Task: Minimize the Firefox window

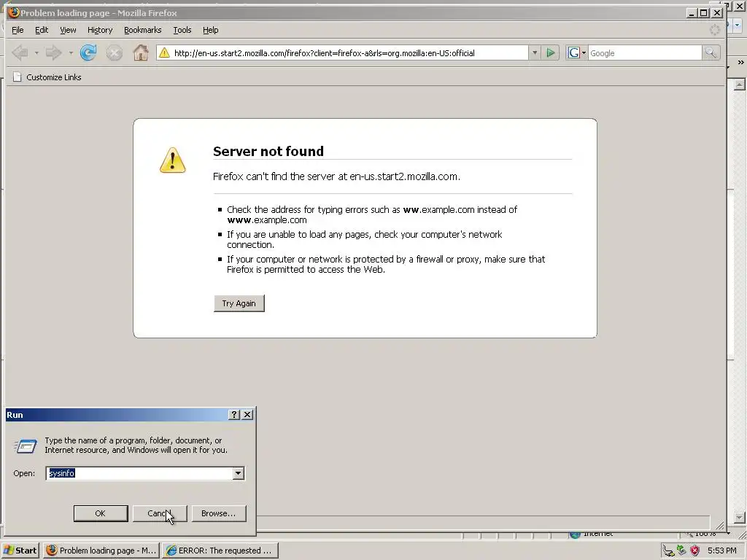Action: point(692,13)
